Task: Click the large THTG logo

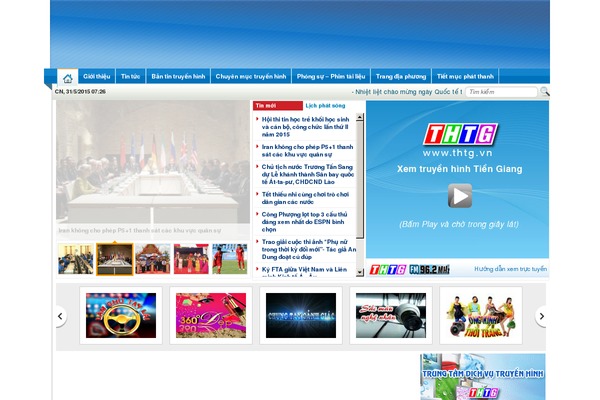Action: pyautogui.click(x=460, y=134)
